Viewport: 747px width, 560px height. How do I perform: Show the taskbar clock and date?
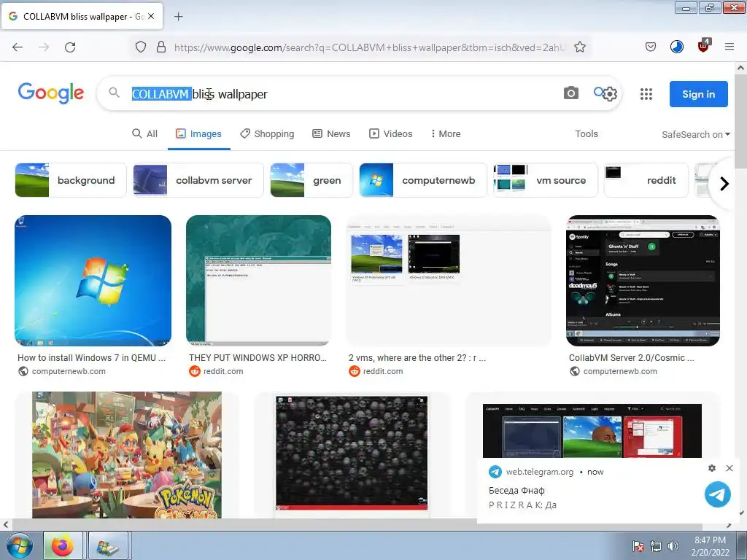click(x=710, y=546)
